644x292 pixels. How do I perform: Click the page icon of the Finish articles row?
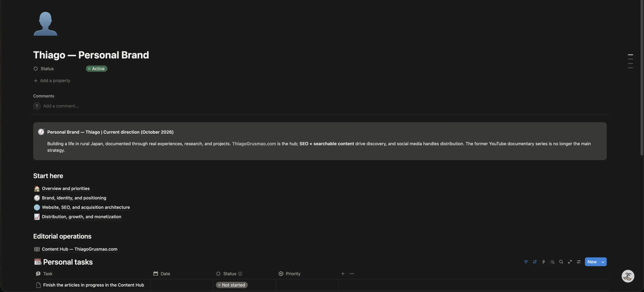coord(38,285)
